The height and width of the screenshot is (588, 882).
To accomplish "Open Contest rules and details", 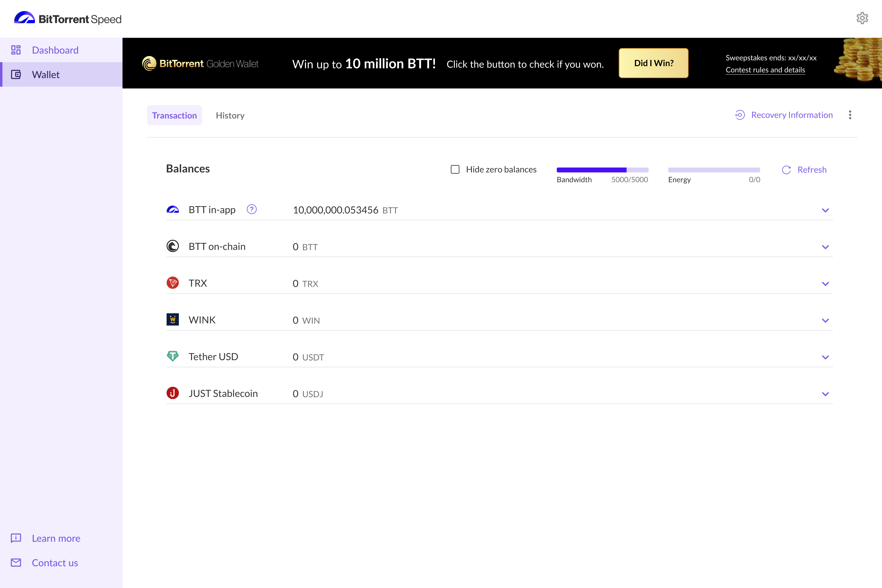I will [x=765, y=70].
